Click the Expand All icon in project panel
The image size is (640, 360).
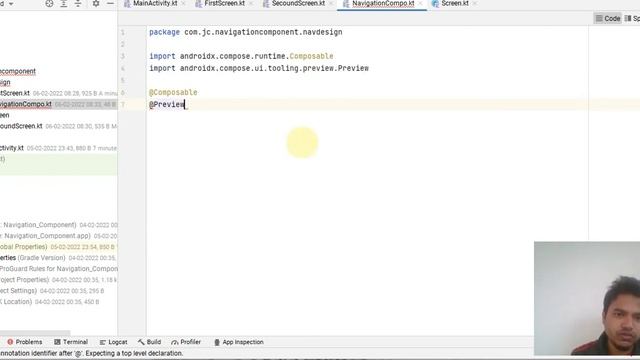[64, 4]
